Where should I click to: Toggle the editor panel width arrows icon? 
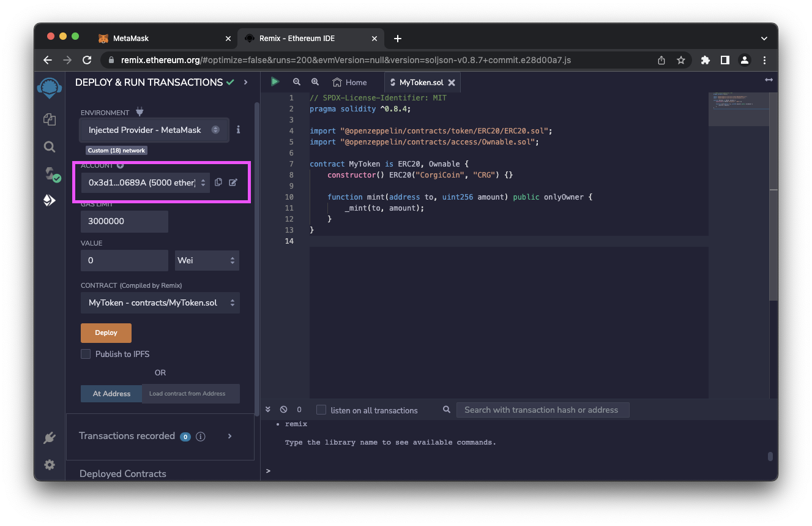tap(769, 80)
